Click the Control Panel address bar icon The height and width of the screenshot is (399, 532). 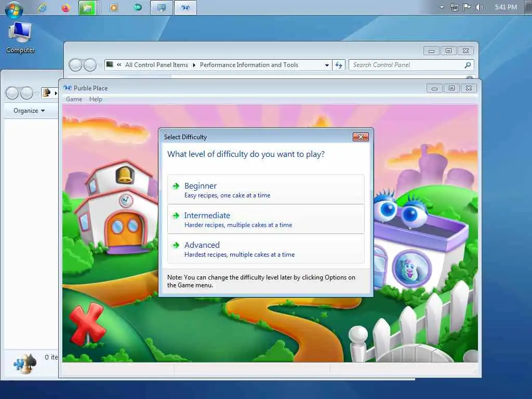[110, 64]
